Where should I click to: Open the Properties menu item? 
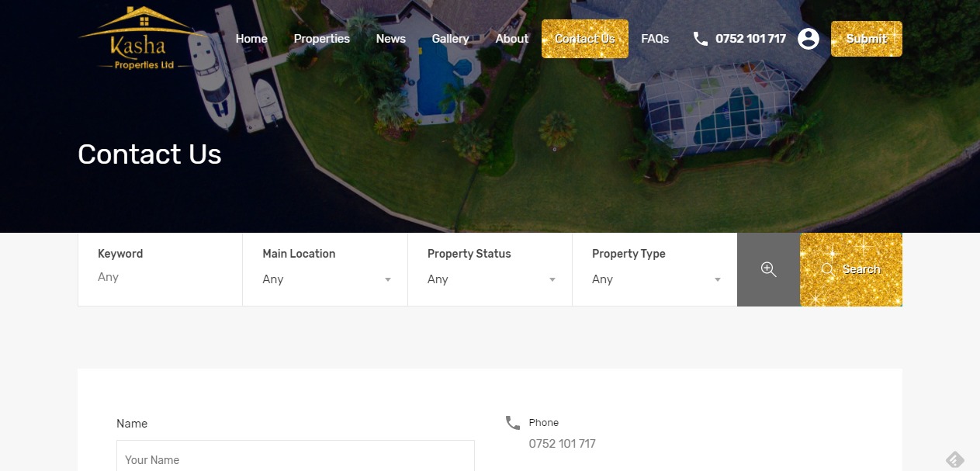pyautogui.click(x=321, y=39)
